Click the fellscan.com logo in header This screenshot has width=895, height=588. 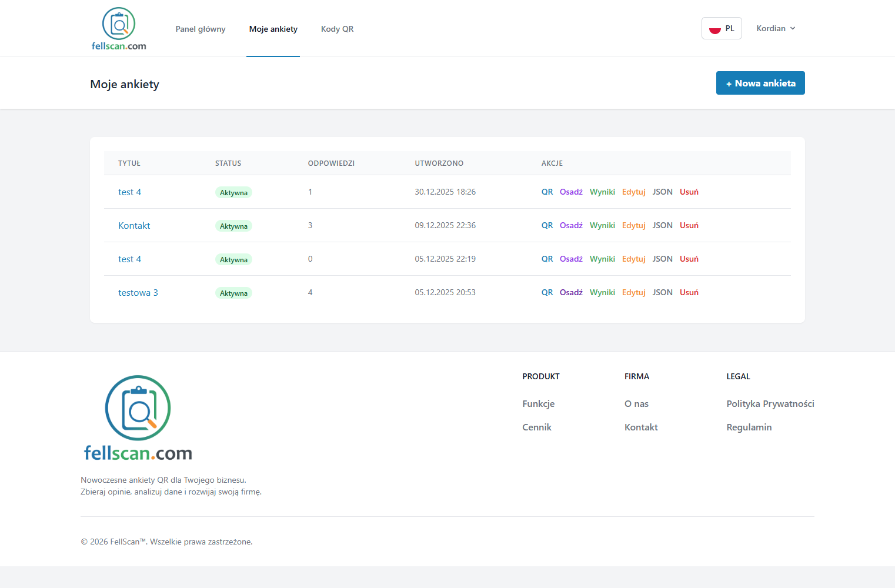coord(119,29)
